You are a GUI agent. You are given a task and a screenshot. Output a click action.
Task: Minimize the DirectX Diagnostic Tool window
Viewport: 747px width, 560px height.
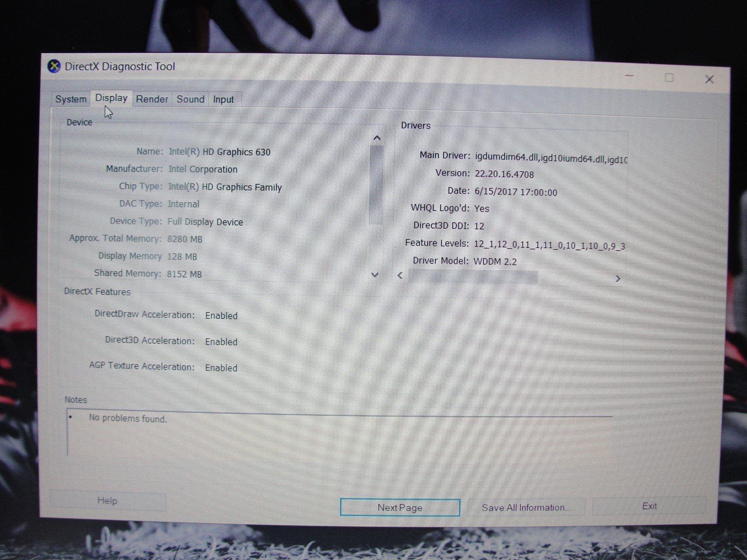629,76
